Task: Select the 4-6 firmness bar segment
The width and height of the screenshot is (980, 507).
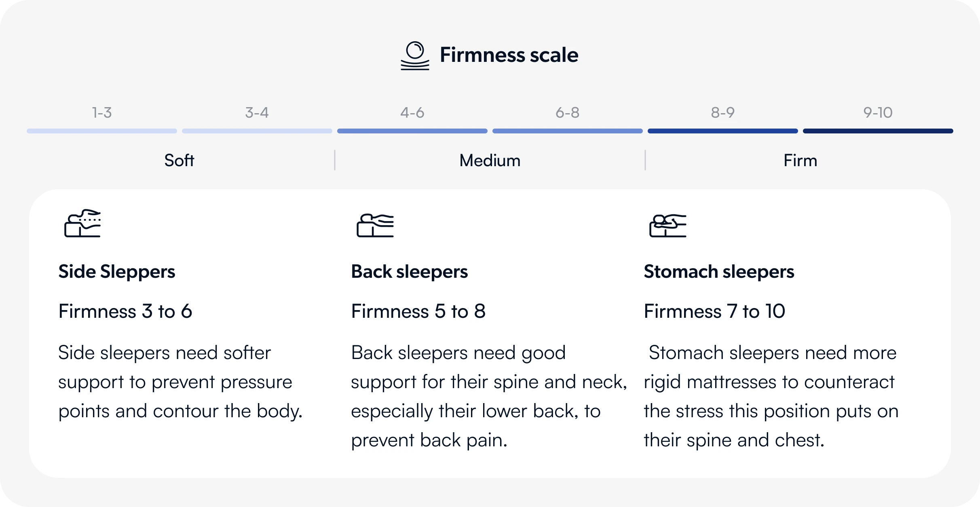Action: pos(412,131)
